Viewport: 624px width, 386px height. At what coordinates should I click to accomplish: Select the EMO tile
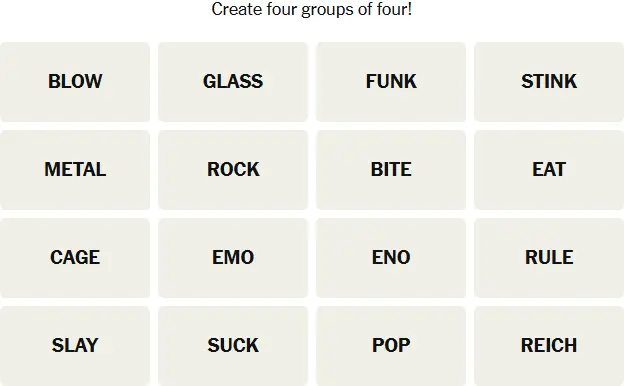point(233,258)
